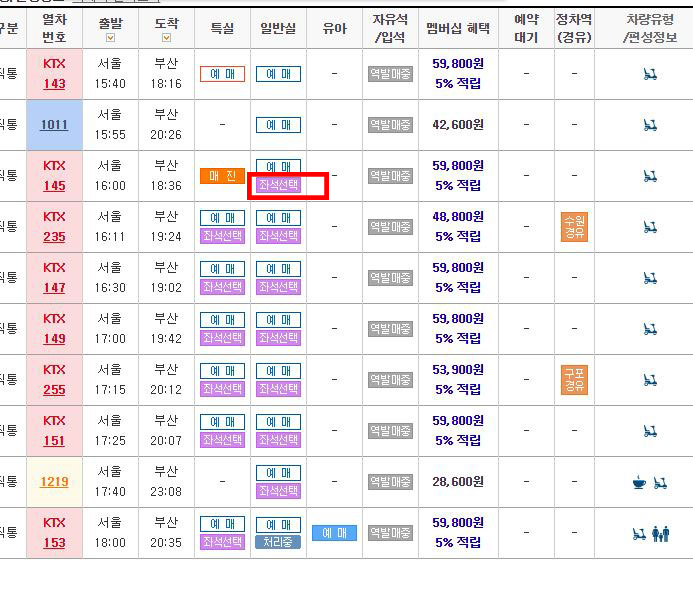Open train number KTX 255 link
This screenshot has height=613, width=693.
(x=54, y=390)
